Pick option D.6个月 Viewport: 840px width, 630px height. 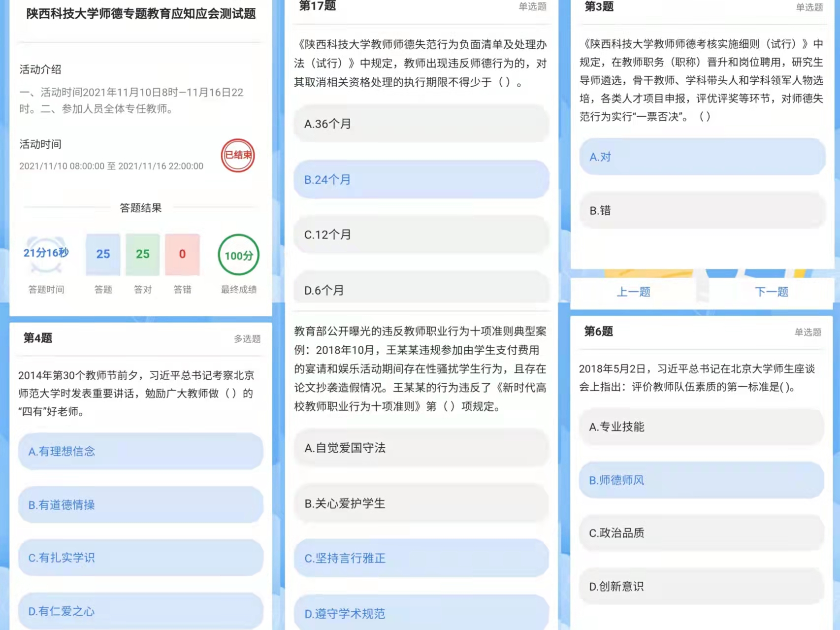[421, 290]
